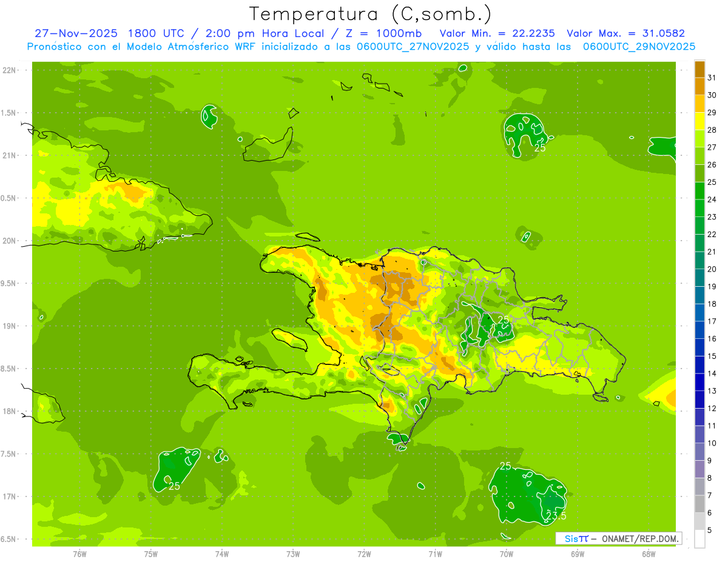Click the '22N' latitude label
This screenshot has height=562, width=728.
click(9, 70)
